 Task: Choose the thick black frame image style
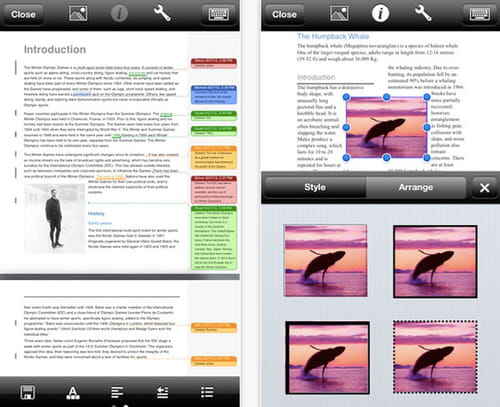coord(327,357)
